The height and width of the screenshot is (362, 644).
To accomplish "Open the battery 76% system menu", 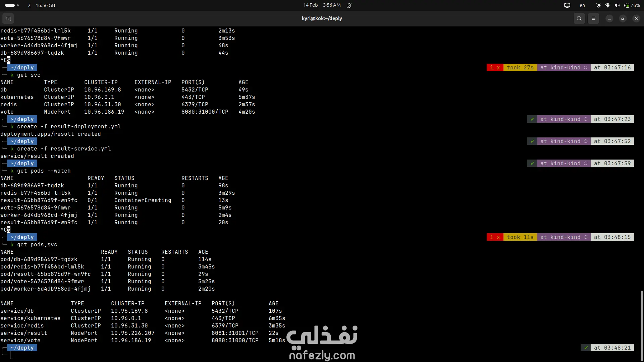I will [632, 5].
